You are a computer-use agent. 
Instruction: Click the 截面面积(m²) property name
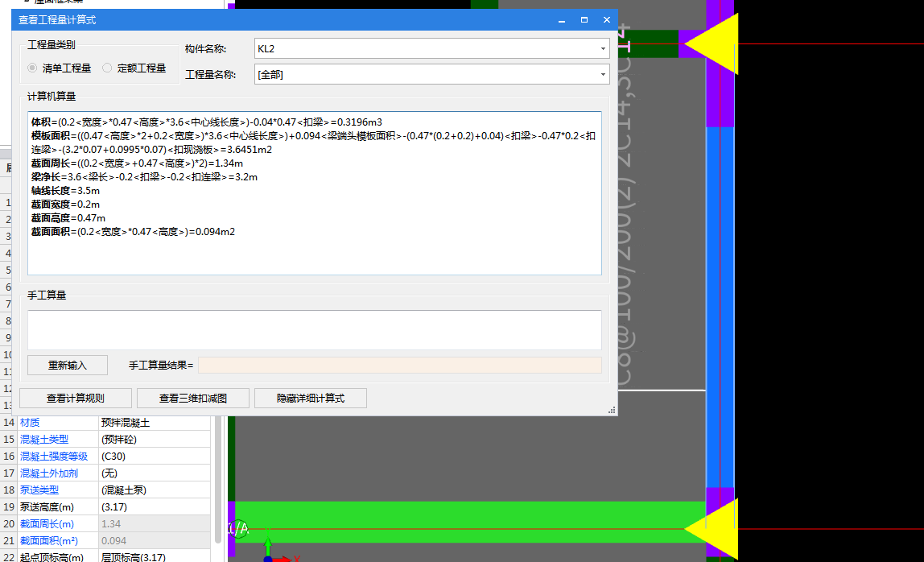click(x=49, y=540)
